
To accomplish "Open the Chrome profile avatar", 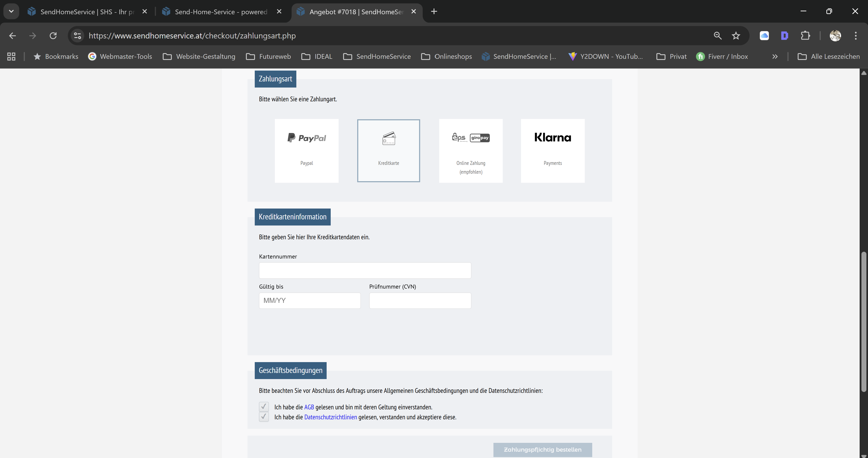I will tap(835, 36).
